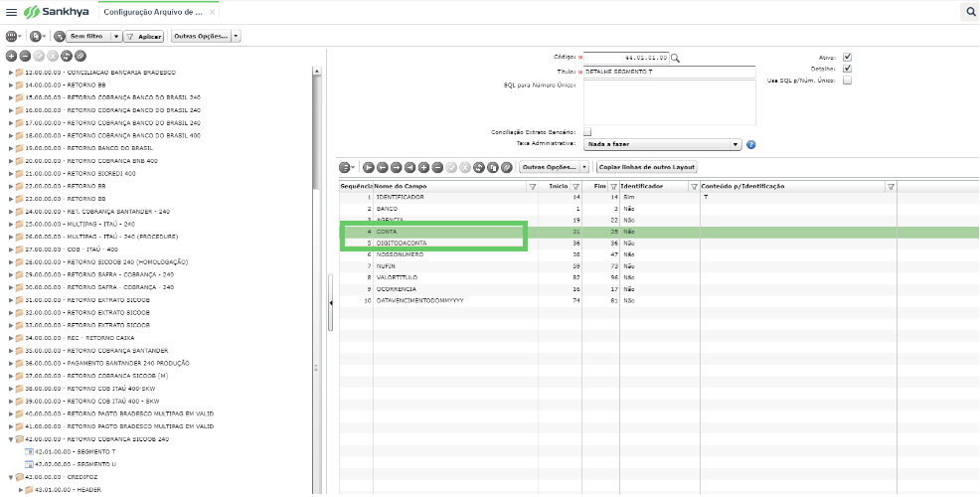Image resolution: width=980 pixels, height=497 pixels.
Task: Expand 14.00.00.00 - RETORNO BB node
Action: tap(11, 85)
